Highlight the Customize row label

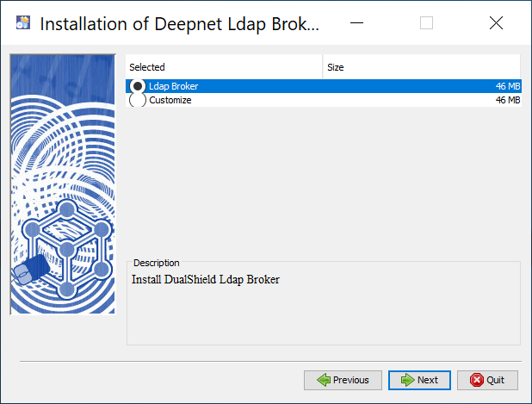170,100
